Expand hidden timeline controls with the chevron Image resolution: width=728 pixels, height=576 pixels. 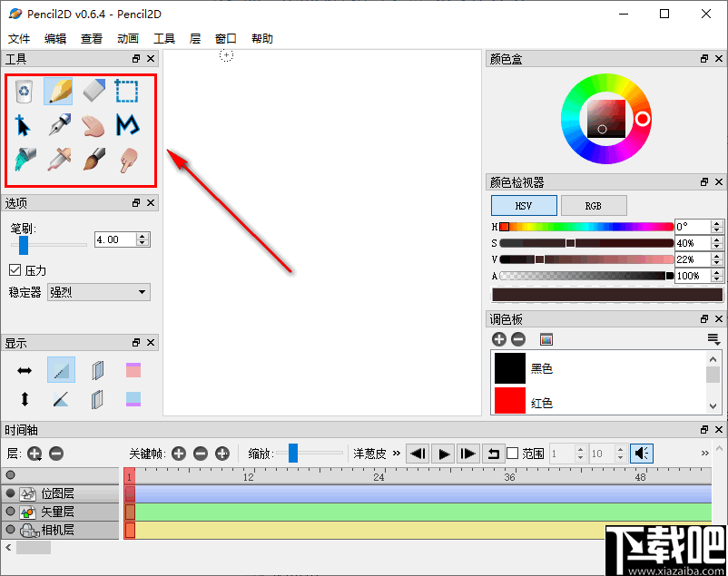click(x=705, y=451)
